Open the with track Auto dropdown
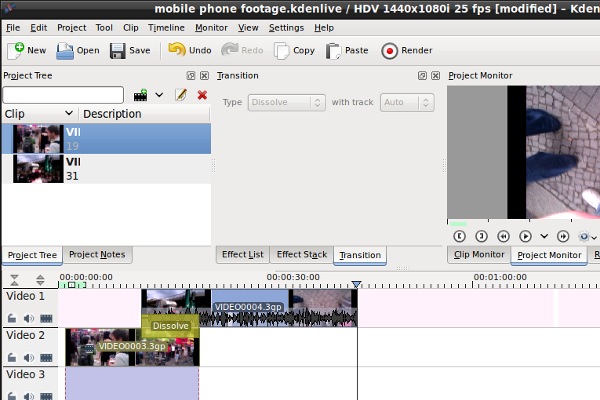The width and height of the screenshot is (600, 400). click(x=407, y=103)
